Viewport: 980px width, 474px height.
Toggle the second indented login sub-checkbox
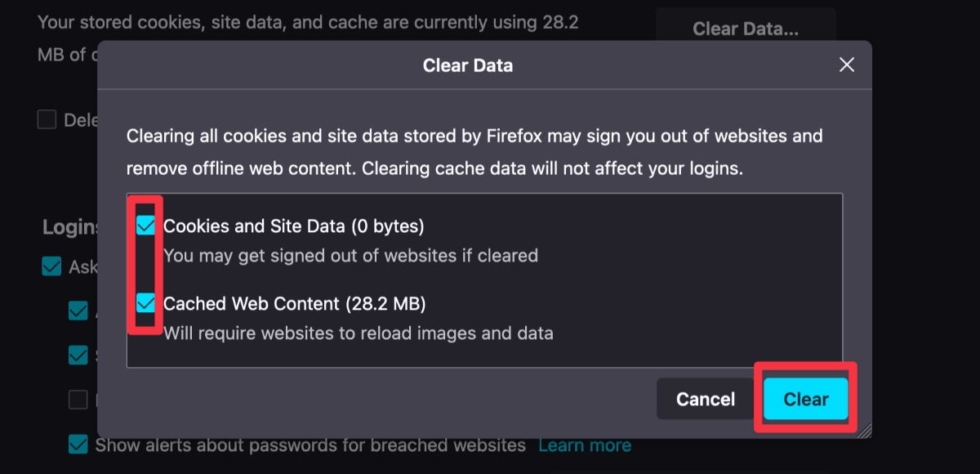(x=78, y=355)
